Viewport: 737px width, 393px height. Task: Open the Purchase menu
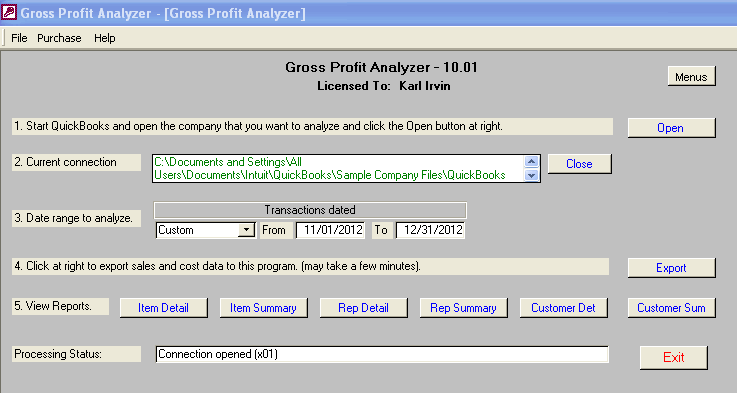coord(59,38)
